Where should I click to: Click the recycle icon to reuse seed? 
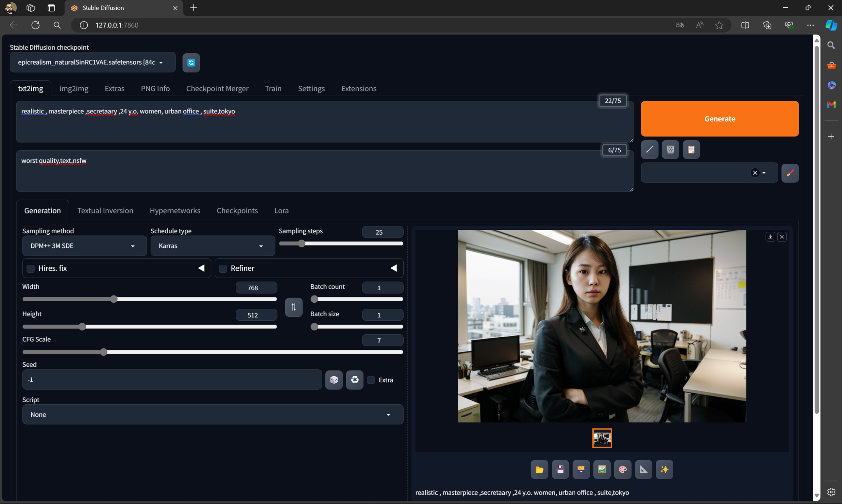[x=354, y=380]
